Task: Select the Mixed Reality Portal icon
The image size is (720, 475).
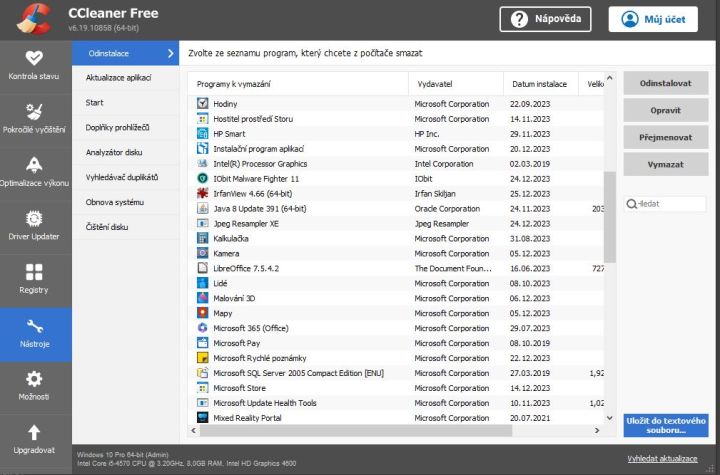Action: tap(202, 418)
